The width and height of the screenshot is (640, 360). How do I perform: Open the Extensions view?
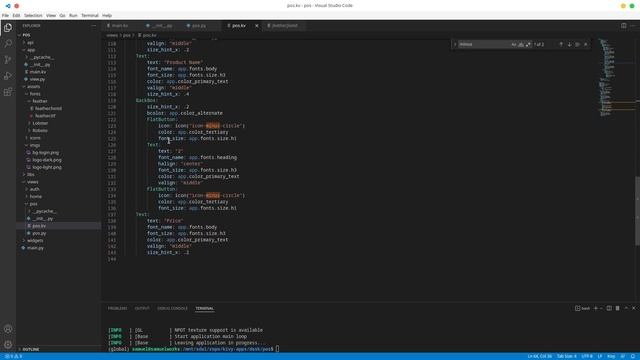tap(8, 92)
